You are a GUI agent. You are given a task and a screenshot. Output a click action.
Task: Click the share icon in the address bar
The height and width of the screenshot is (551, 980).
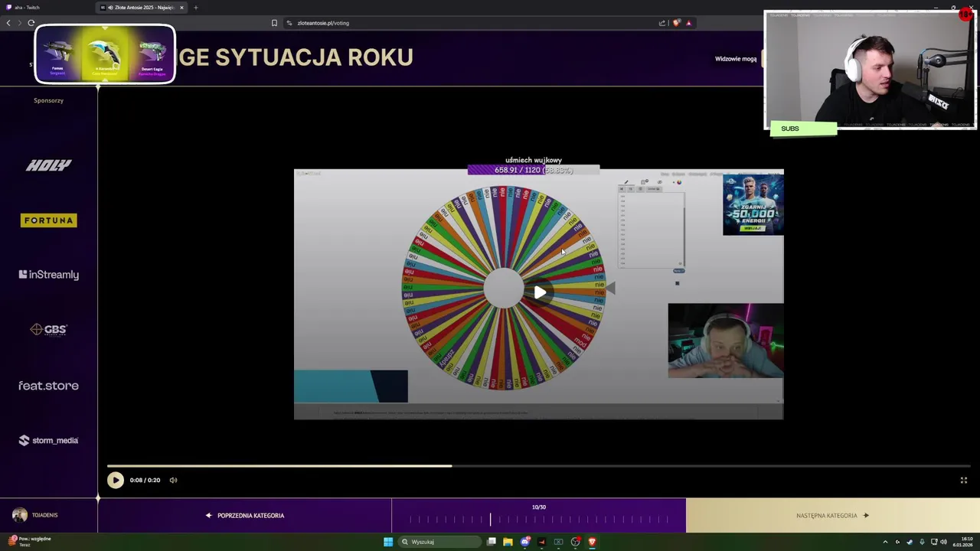point(662,23)
